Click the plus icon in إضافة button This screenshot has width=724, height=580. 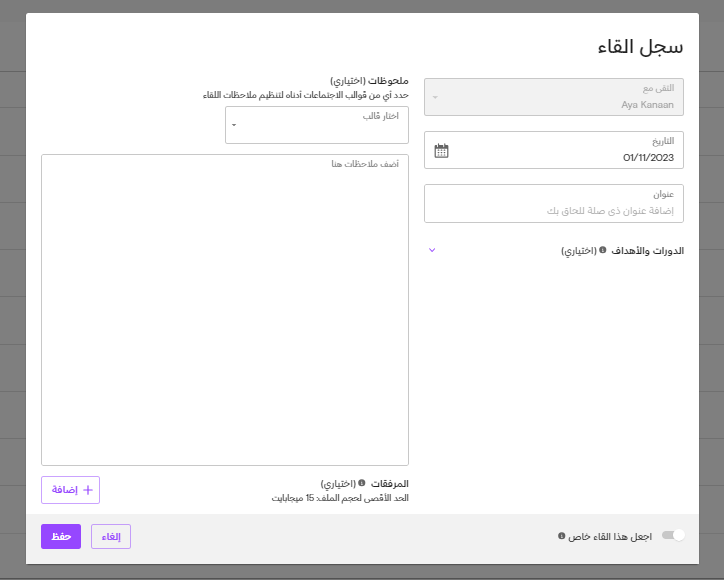tap(88, 490)
